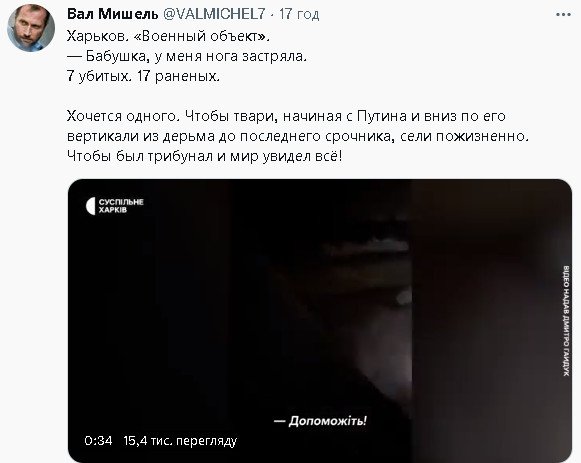Open the tweet's three-dot more menu
The height and width of the screenshot is (463, 581).
(x=563, y=15)
